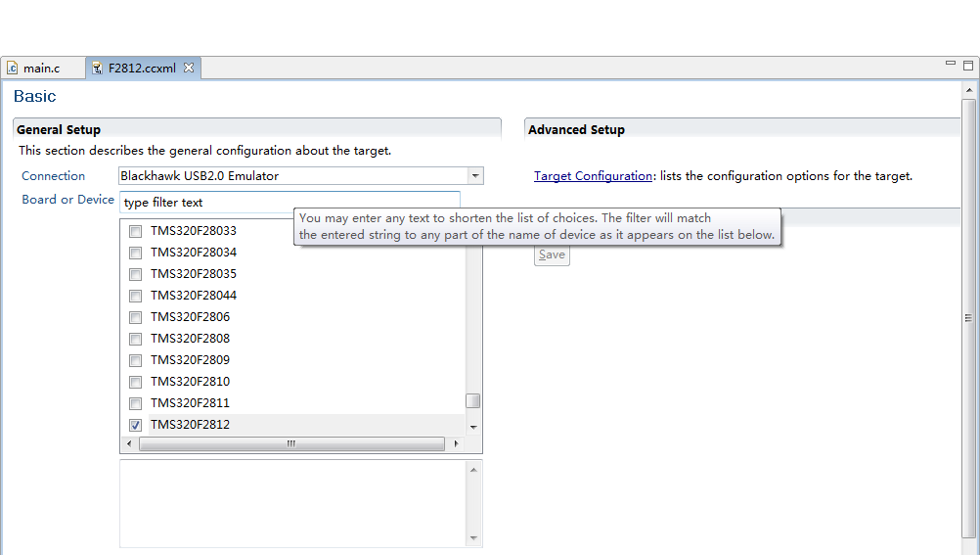Tick the TMS320F2808 checkbox
The image size is (980, 555).
click(x=136, y=339)
